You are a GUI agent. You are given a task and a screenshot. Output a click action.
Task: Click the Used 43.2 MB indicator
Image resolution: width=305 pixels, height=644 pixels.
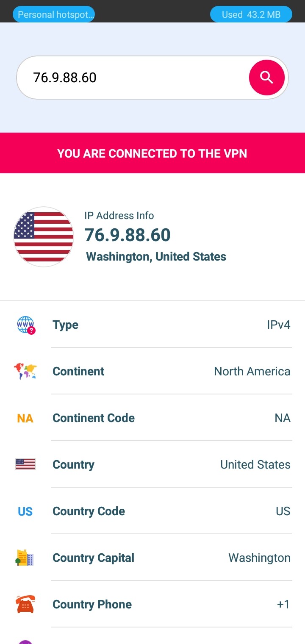pos(251,14)
